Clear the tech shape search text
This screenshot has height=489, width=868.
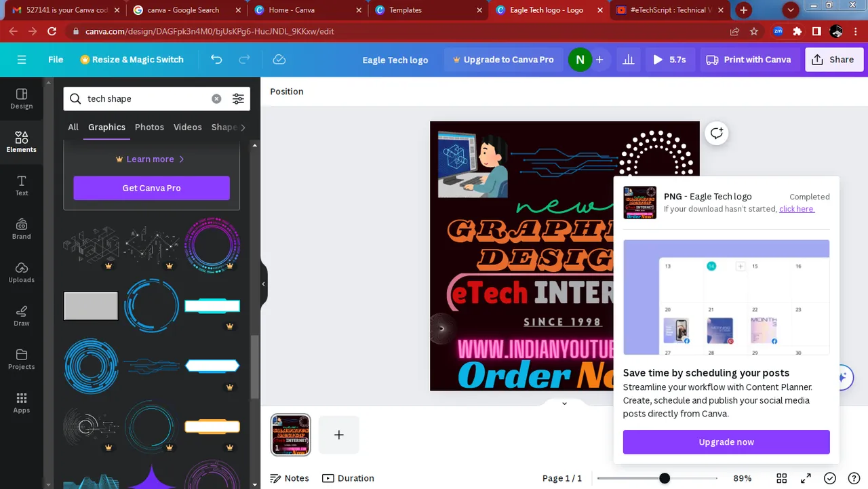pyautogui.click(x=216, y=98)
